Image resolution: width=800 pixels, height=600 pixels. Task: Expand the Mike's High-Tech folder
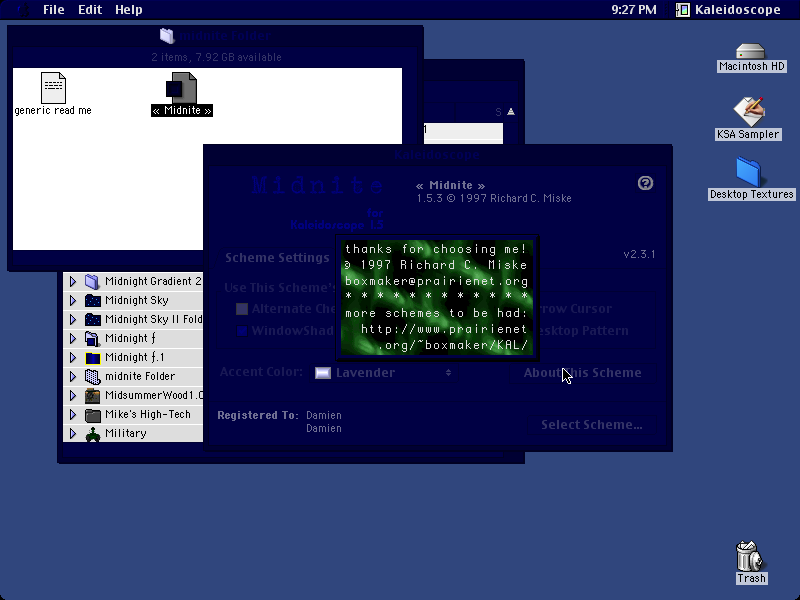[x=73, y=415]
